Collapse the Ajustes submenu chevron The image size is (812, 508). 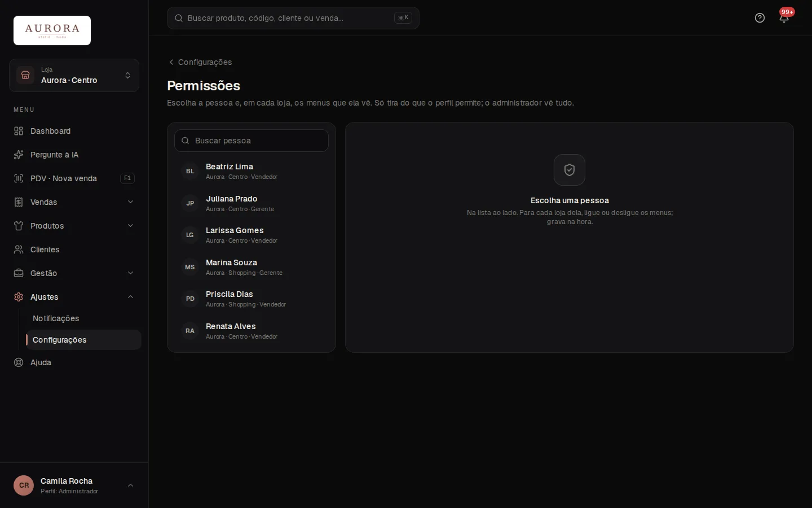click(130, 297)
